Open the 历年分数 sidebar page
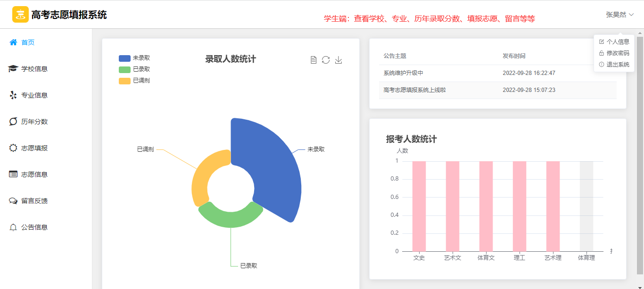Image resolution: width=644 pixels, height=289 pixels. [34, 122]
